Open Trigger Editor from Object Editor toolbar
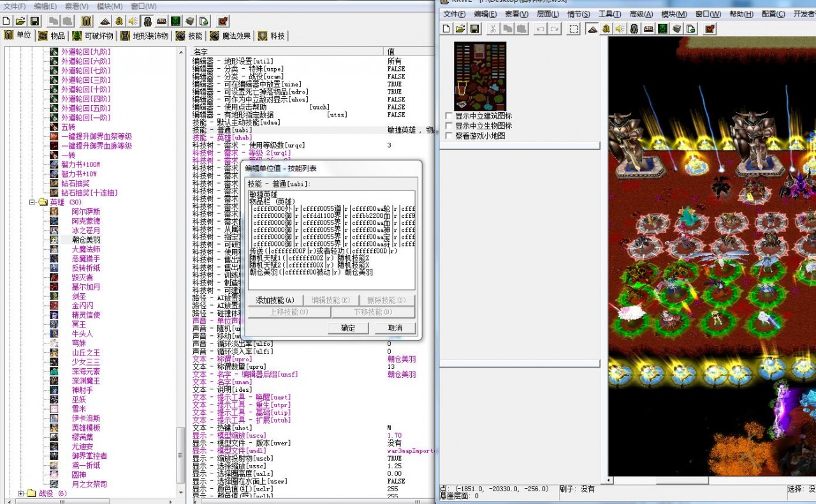Viewport: 816px width, 504px height. pyautogui.click(x=119, y=21)
